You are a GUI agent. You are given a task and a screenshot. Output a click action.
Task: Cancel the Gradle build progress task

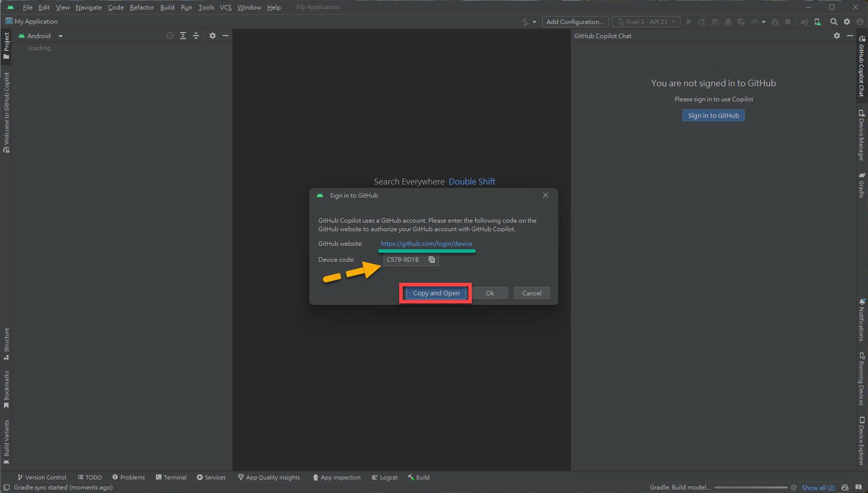(794, 487)
